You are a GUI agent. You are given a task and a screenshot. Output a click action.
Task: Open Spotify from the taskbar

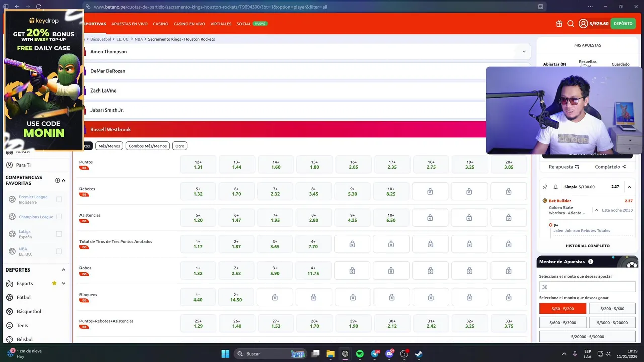(x=360, y=354)
